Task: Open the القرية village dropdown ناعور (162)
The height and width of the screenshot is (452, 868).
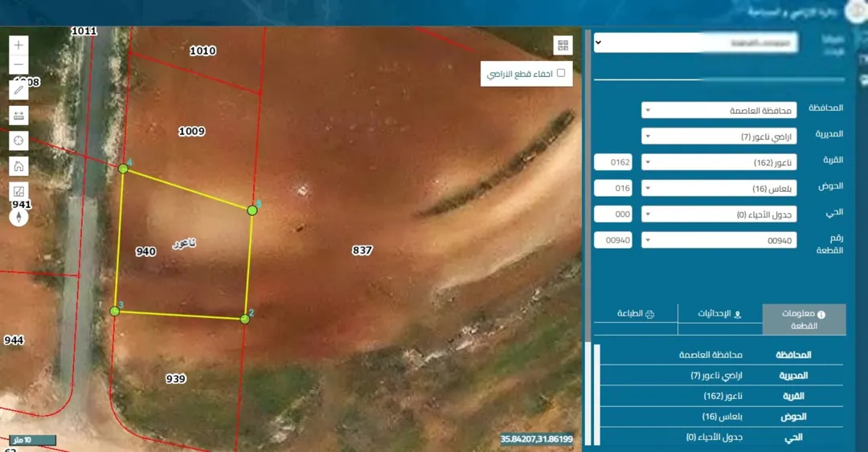Action: [719, 162]
